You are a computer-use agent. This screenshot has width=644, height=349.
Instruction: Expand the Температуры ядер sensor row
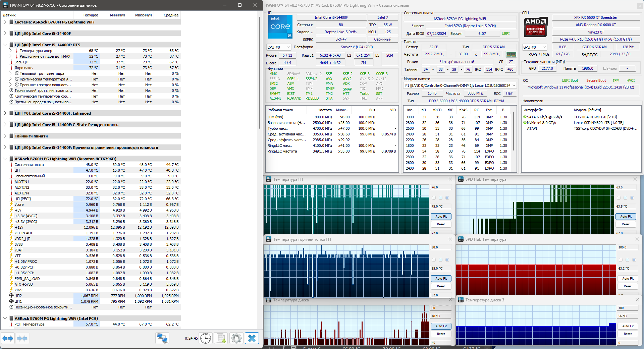10,51
